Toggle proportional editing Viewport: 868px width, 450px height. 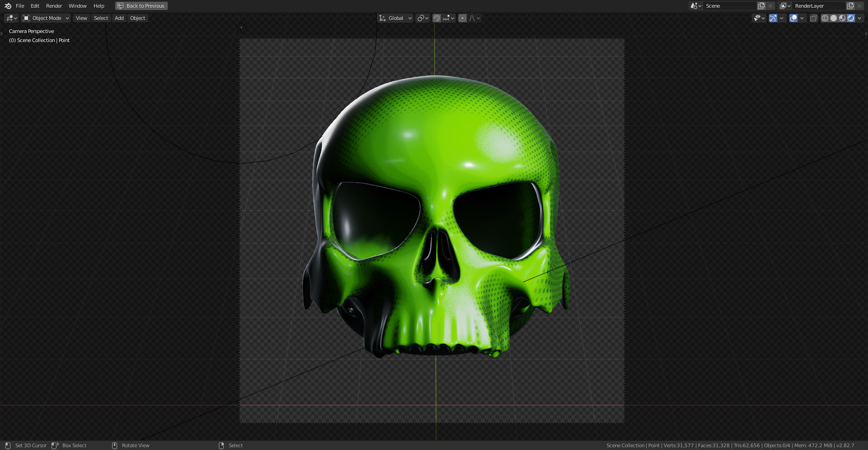tap(462, 18)
